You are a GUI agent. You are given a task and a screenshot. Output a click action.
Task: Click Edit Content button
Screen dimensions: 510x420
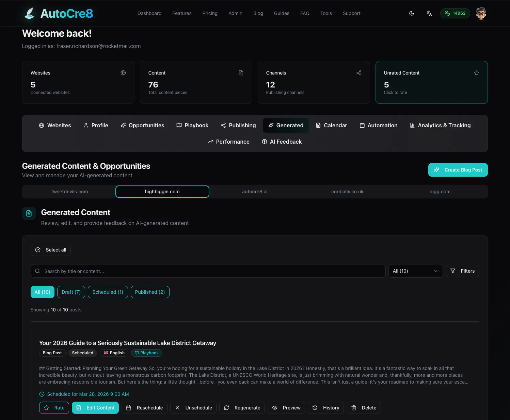coord(95,408)
